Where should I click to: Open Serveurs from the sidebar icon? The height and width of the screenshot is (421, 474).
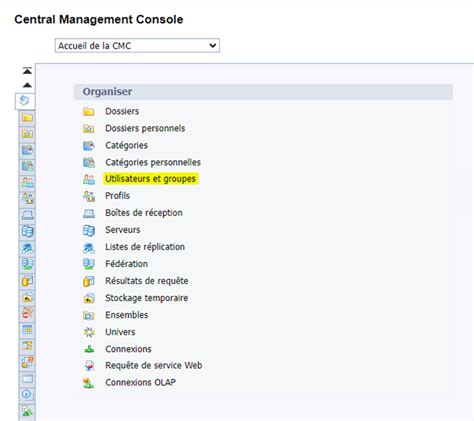pos(27,231)
